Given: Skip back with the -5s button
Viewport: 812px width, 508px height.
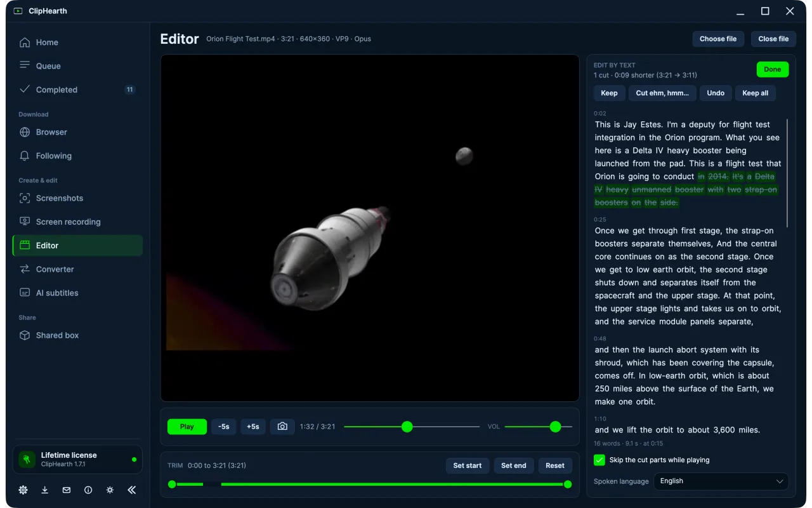Looking at the screenshot, I should [x=224, y=427].
